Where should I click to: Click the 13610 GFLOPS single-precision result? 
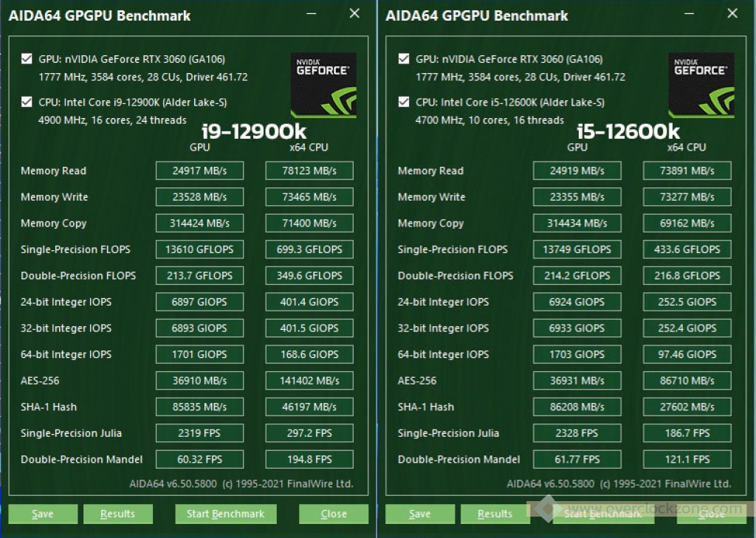(x=199, y=249)
